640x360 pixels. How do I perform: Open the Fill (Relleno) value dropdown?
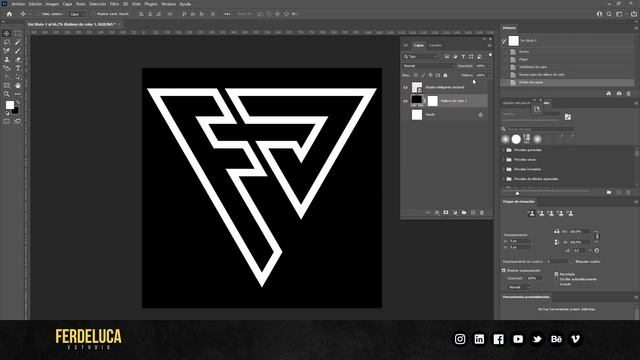(x=489, y=76)
